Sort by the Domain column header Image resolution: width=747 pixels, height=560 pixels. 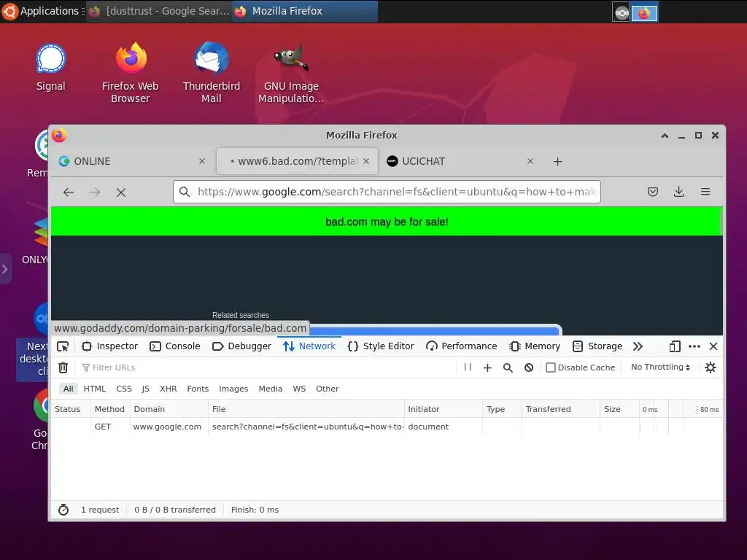169,410
